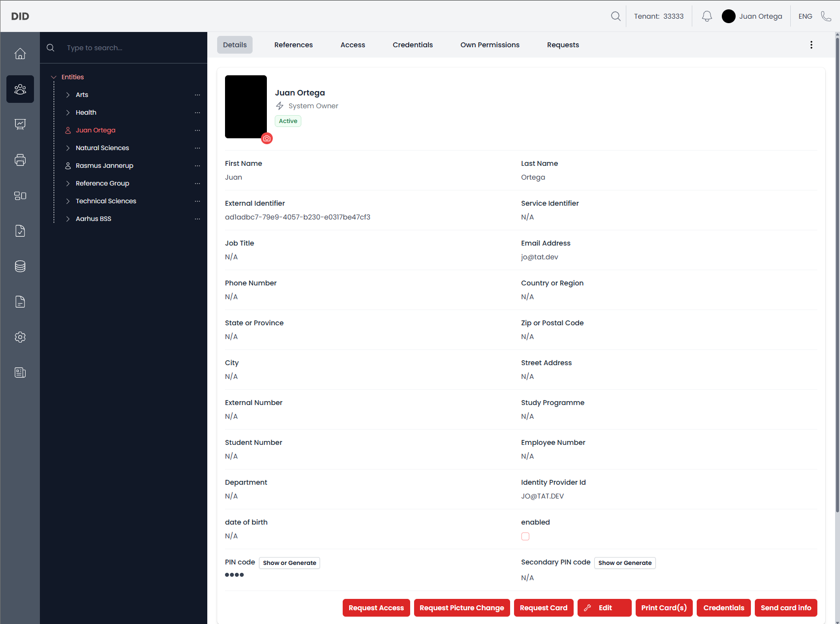
Task: Click the notification bell icon
Action: click(707, 16)
